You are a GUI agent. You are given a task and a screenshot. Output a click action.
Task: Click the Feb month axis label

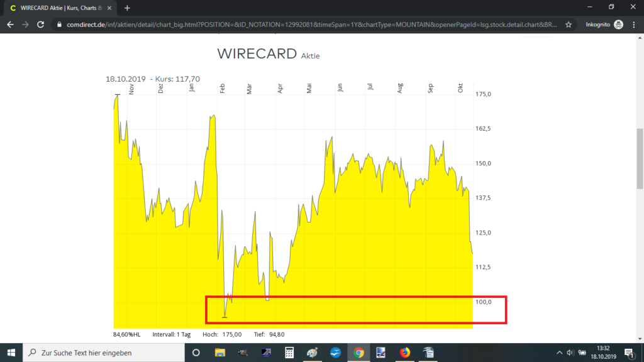click(x=222, y=88)
